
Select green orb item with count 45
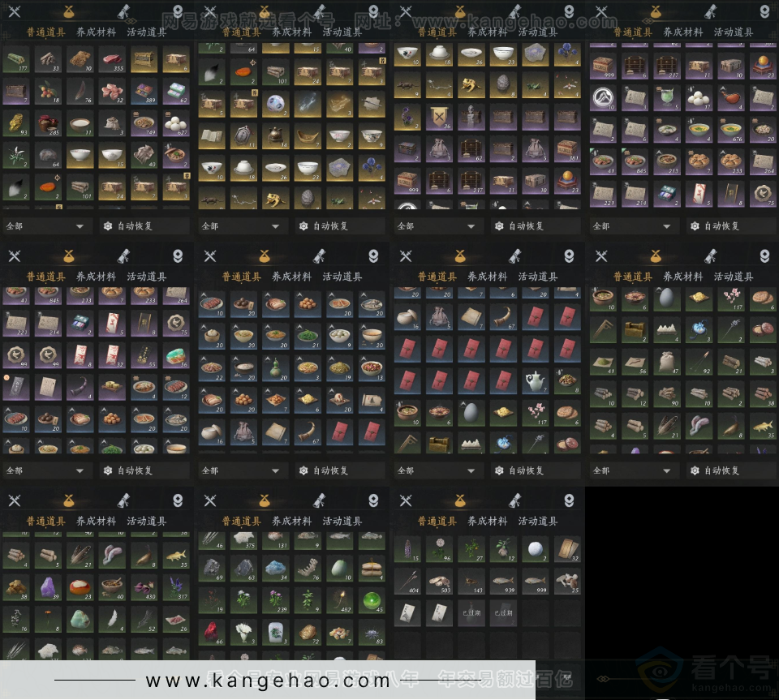coord(372,601)
